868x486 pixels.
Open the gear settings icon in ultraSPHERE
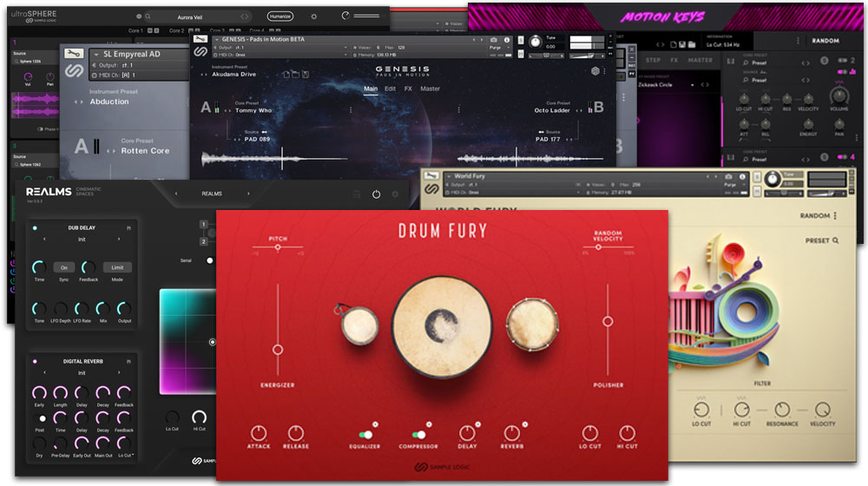pyautogui.click(x=314, y=16)
